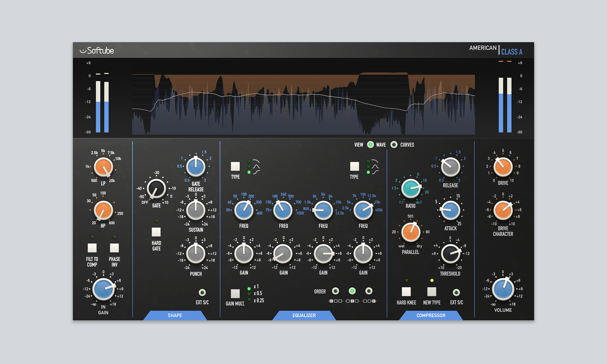Toggle the PHASE INV switch
The image size is (607, 364).
(114, 248)
